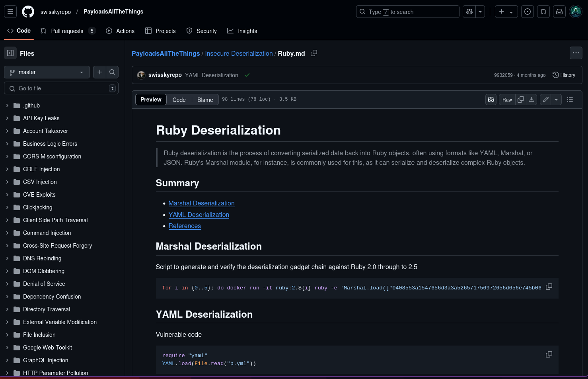Open the pull requests icon in header

pyautogui.click(x=543, y=12)
